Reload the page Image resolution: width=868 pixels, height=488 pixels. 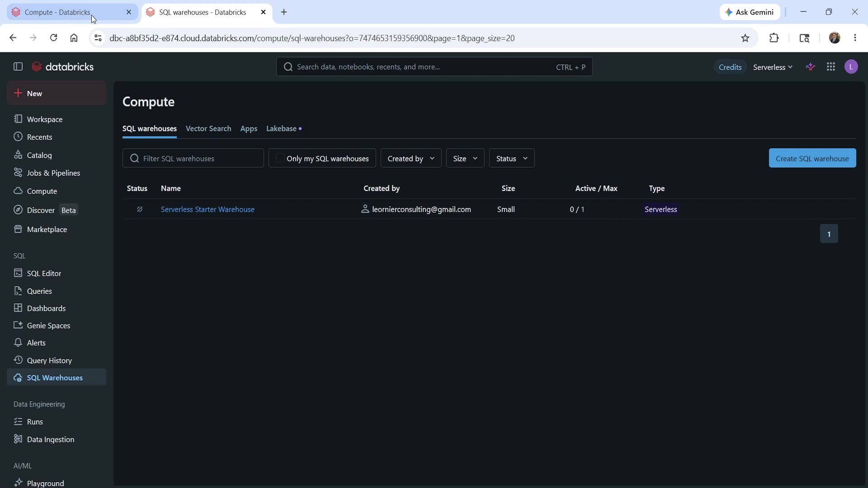click(x=53, y=38)
